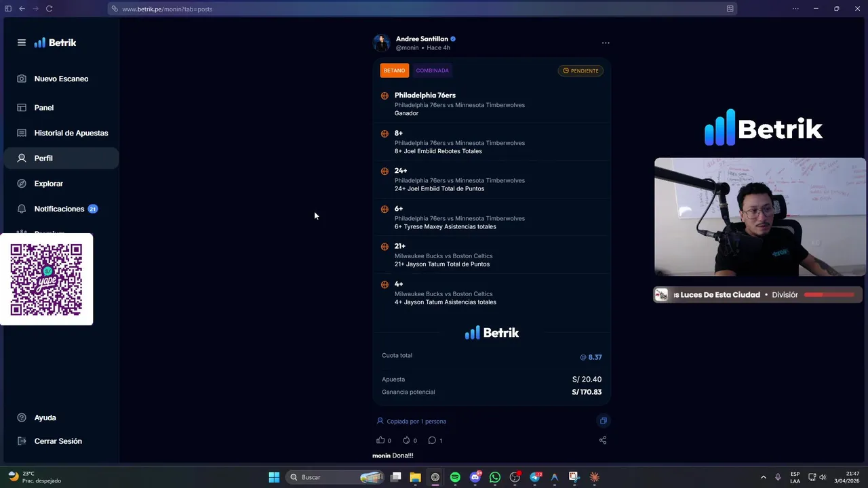Click the BETANO bookmaker tag
The height and width of the screenshot is (488, 868).
coord(394,70)
